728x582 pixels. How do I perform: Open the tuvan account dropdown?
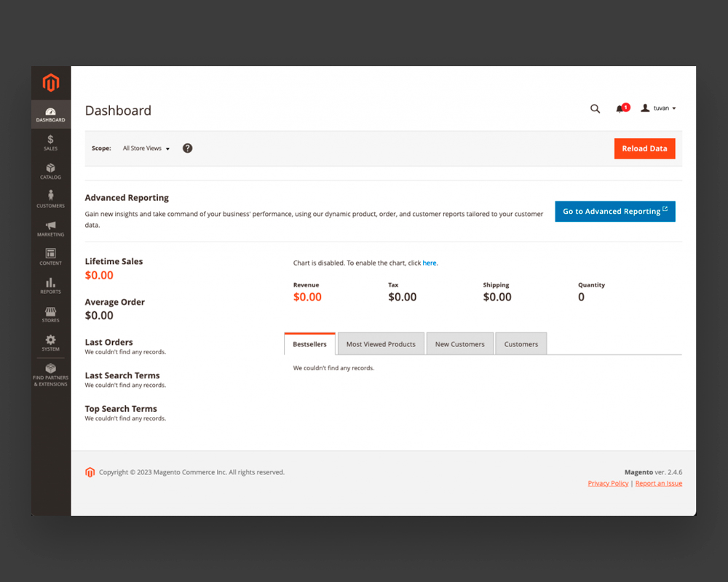(x=659, y=108)
